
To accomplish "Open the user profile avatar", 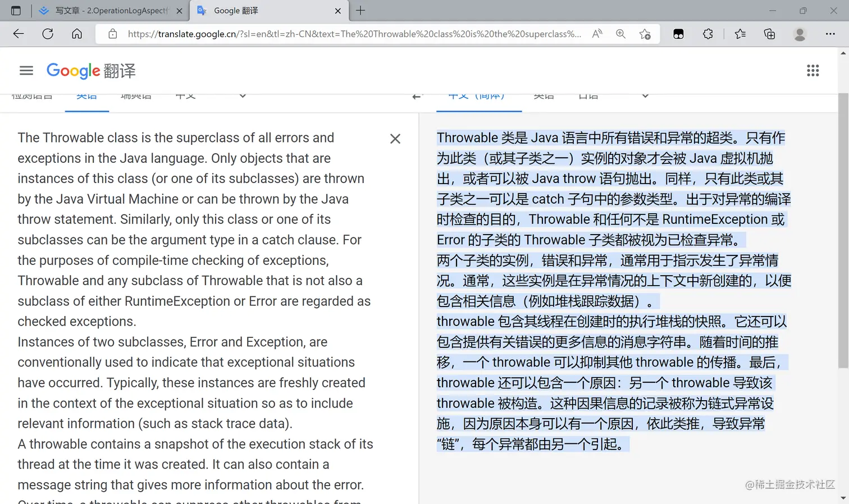I will [x=800, y=34].
